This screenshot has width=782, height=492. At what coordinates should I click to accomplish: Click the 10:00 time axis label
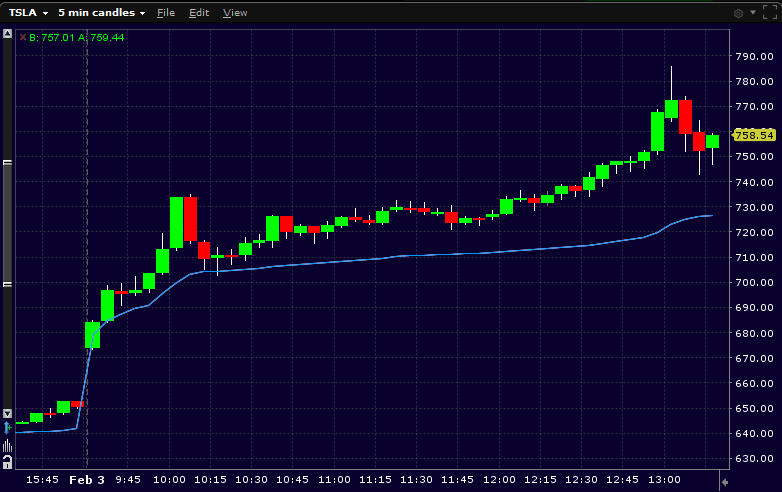click(x=169, y=480)
